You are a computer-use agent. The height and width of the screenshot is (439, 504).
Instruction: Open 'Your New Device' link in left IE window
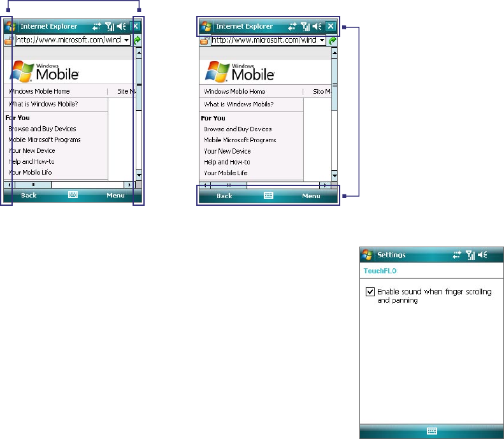tap(31, 151)
